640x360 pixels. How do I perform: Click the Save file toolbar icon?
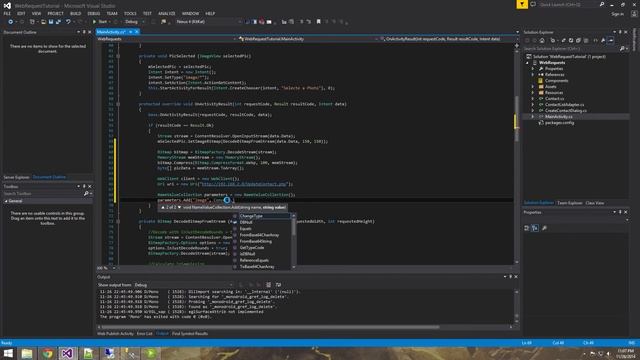click(51, 22)
